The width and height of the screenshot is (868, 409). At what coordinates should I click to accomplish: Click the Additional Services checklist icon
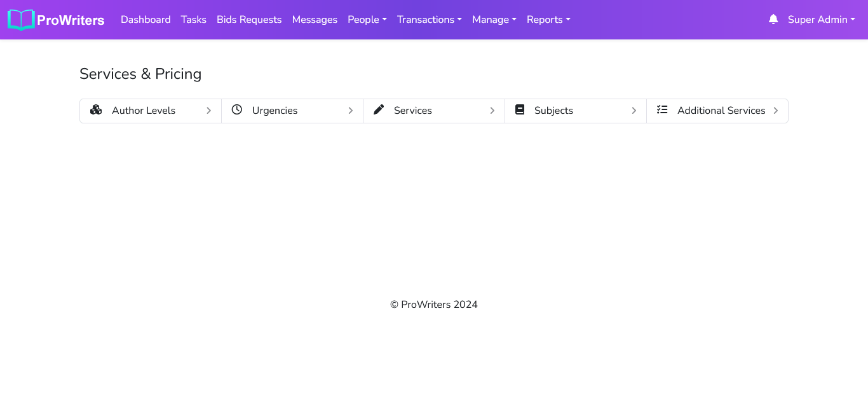[x=662, y=110]
